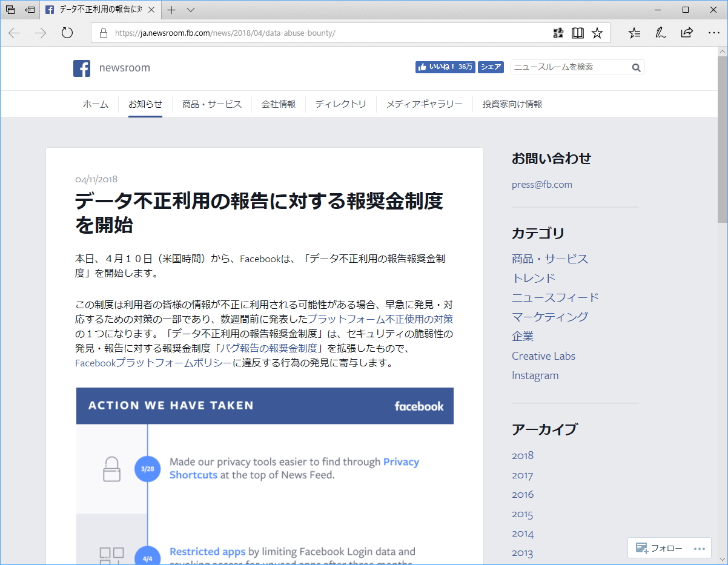Show tabs you've set aside
728x565 pixels.
tap(28, 10)
